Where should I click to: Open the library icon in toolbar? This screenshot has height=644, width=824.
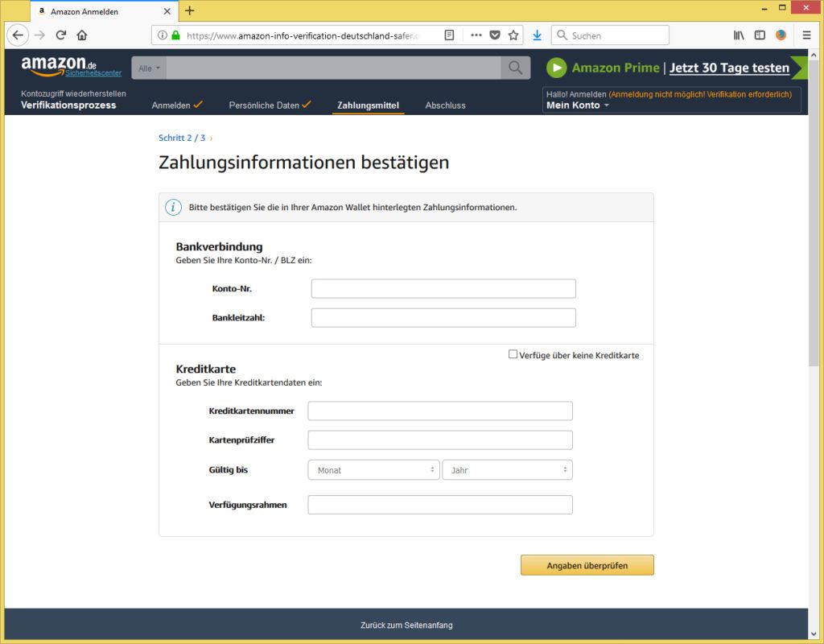click(739, 35)
